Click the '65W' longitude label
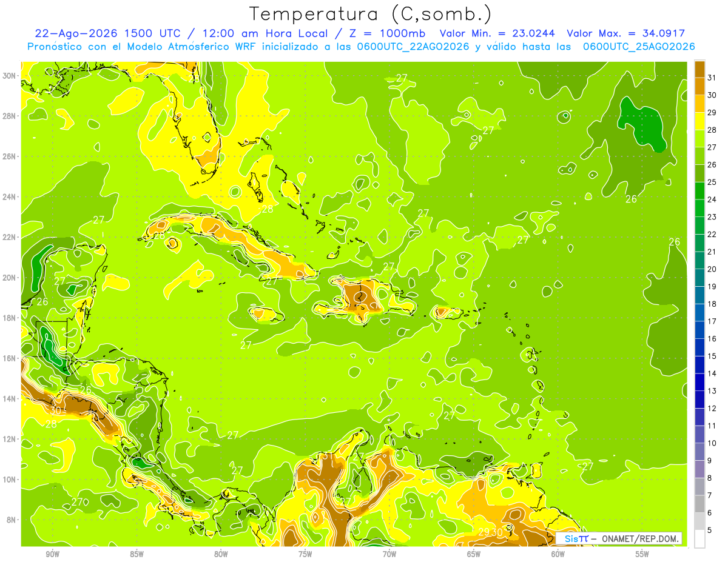The width and height of the screenshot is (728, 562). point(474,554)
